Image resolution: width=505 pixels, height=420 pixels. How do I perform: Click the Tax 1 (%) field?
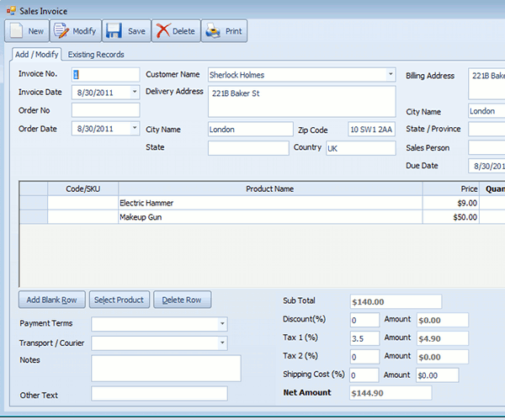364,338
